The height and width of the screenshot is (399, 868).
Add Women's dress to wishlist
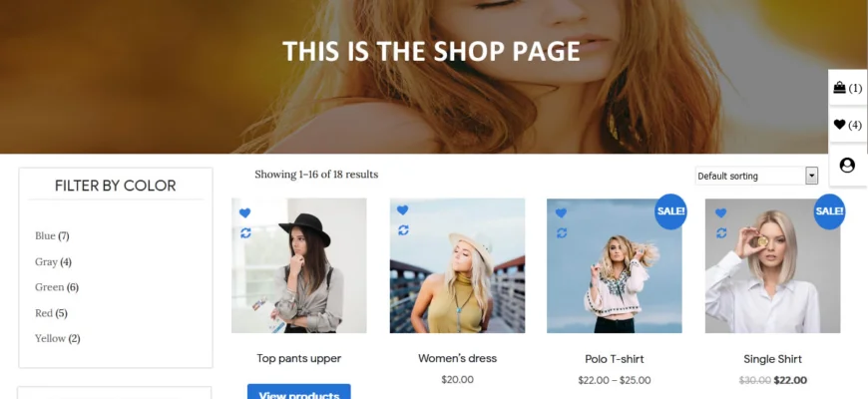402,209
